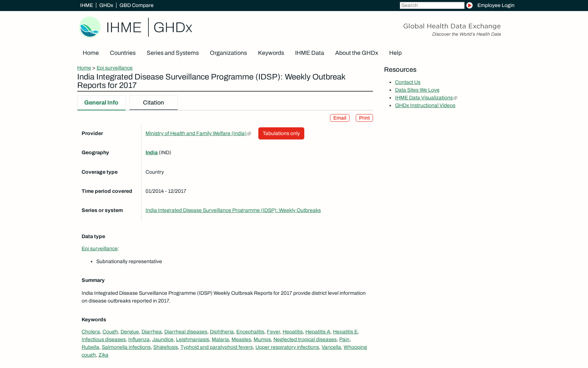Viewport: 588px width, 368px height.
Task: Click Subnationally representative text
Action: pyautogui.click(x=129, y=261)
